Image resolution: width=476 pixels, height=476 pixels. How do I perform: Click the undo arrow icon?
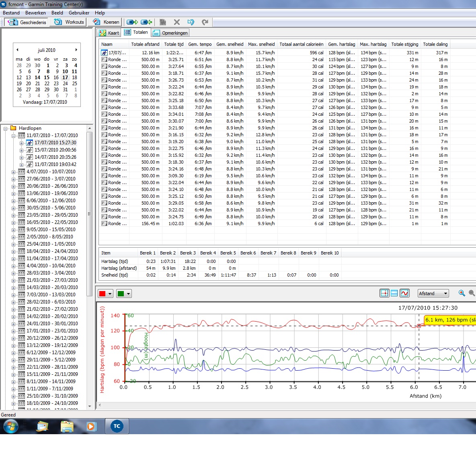pyautogui.click(x=191, y=22)
